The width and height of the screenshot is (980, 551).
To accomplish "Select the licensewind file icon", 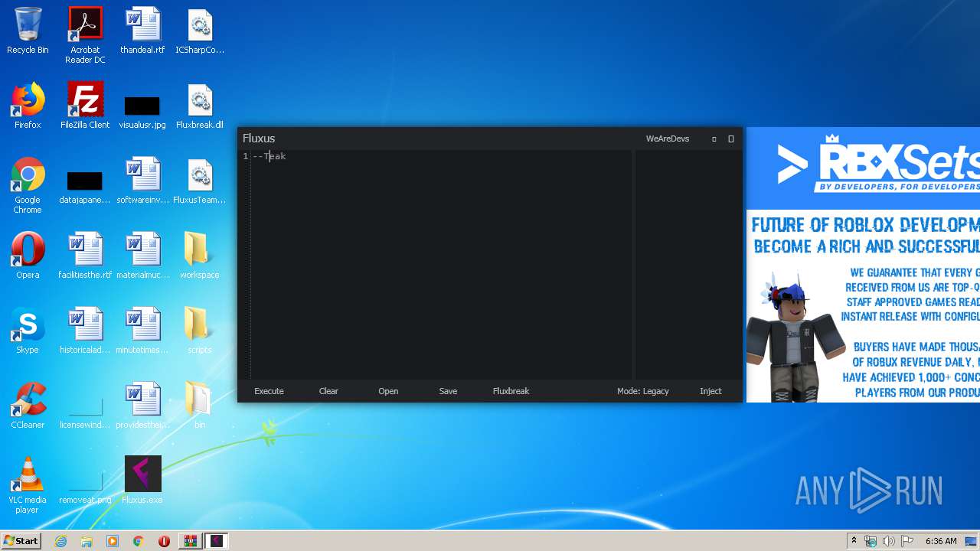I will [x=85, y=413].
